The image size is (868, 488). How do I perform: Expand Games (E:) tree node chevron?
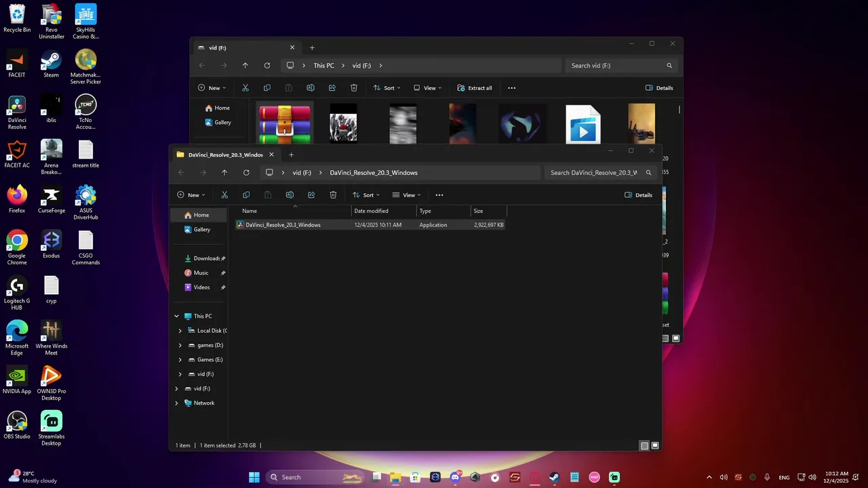180,360
